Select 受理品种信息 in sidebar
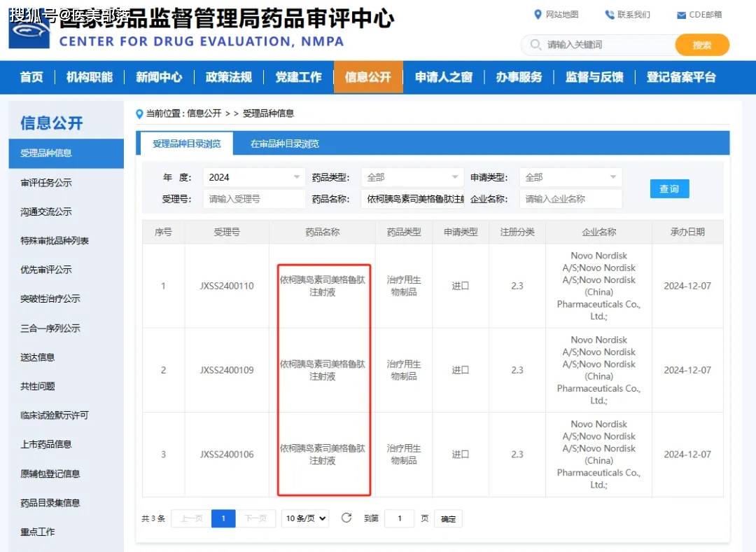The height and width of the screenshot is (552, 756). (x=66, y=153)
